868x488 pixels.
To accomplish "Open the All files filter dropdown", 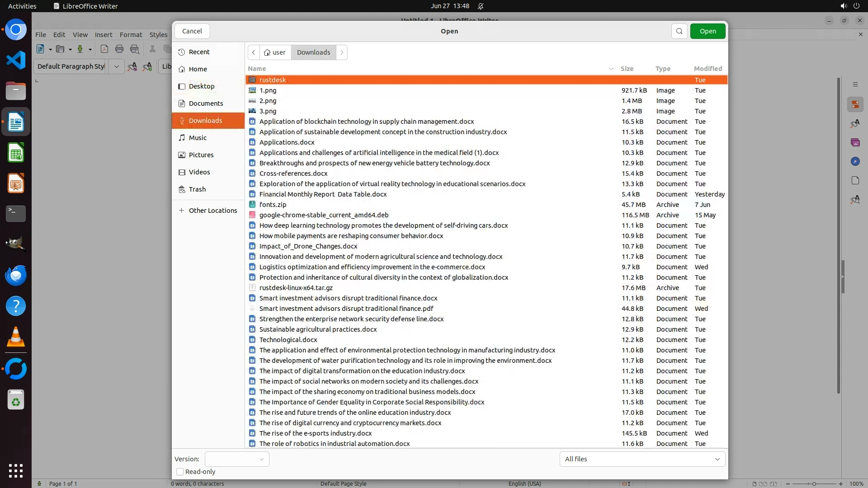I will click(642, 459).
